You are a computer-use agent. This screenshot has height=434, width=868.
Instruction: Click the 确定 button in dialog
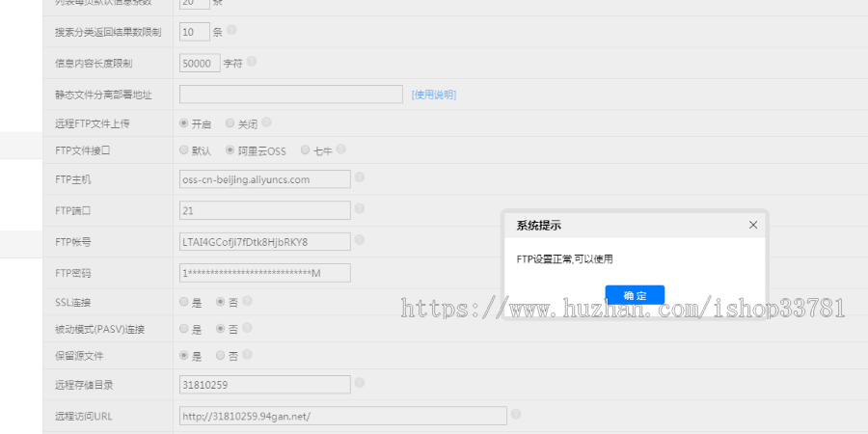pos(635,295)
